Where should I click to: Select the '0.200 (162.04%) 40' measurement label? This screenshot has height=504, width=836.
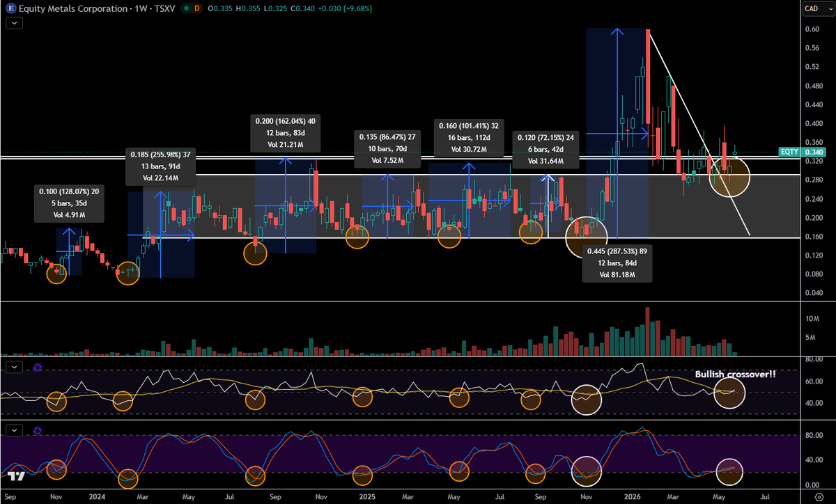(x=286, y=133)
